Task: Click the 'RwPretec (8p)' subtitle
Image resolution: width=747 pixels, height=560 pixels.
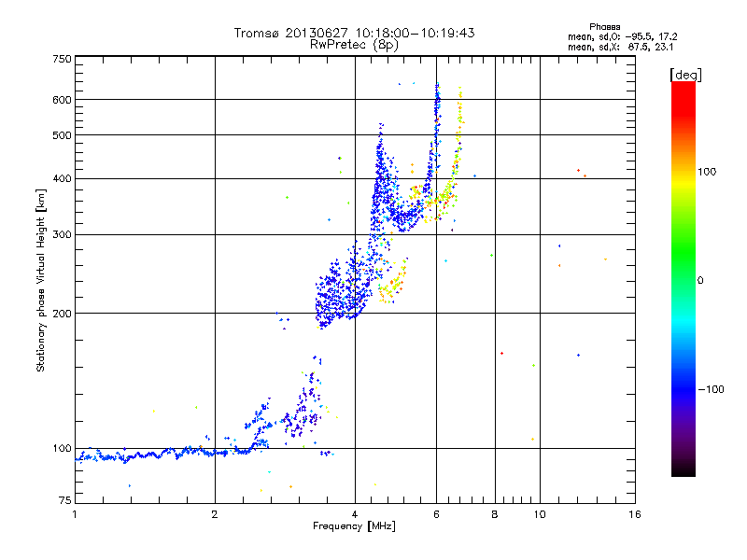Action: click(x=354, y=45)
